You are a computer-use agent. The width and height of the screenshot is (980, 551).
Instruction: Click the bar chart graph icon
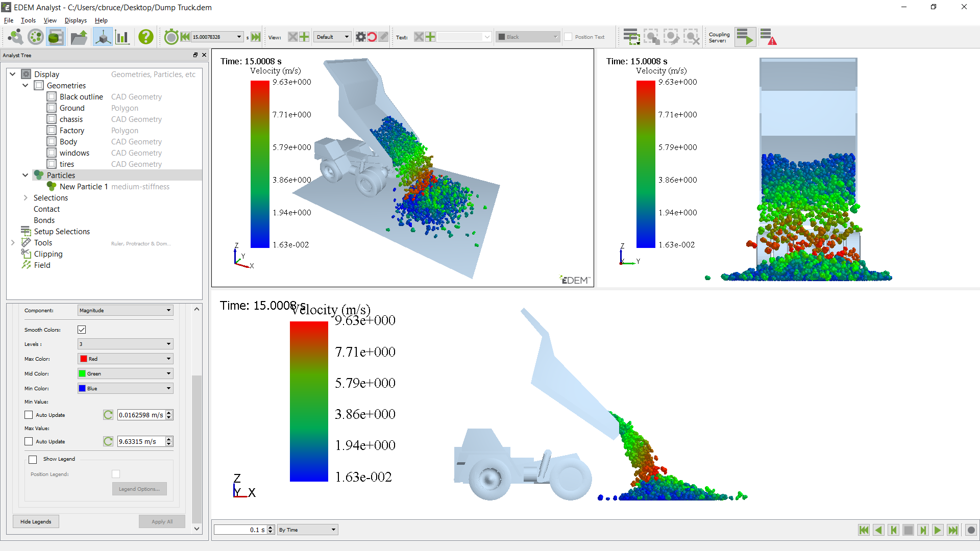point(122,37)
